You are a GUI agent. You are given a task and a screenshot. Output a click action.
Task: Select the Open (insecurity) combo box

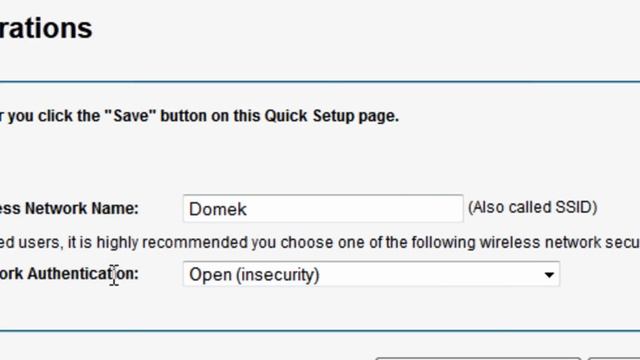click(371, 274)
